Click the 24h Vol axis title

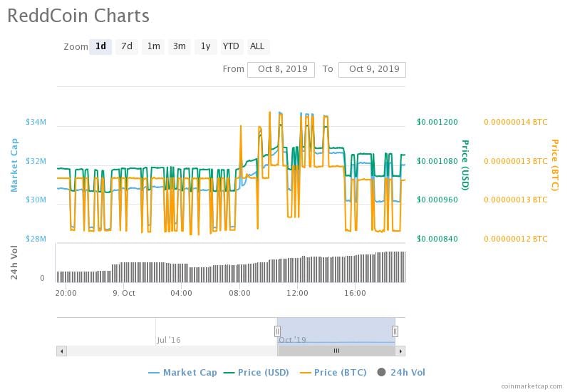(14, 262)
